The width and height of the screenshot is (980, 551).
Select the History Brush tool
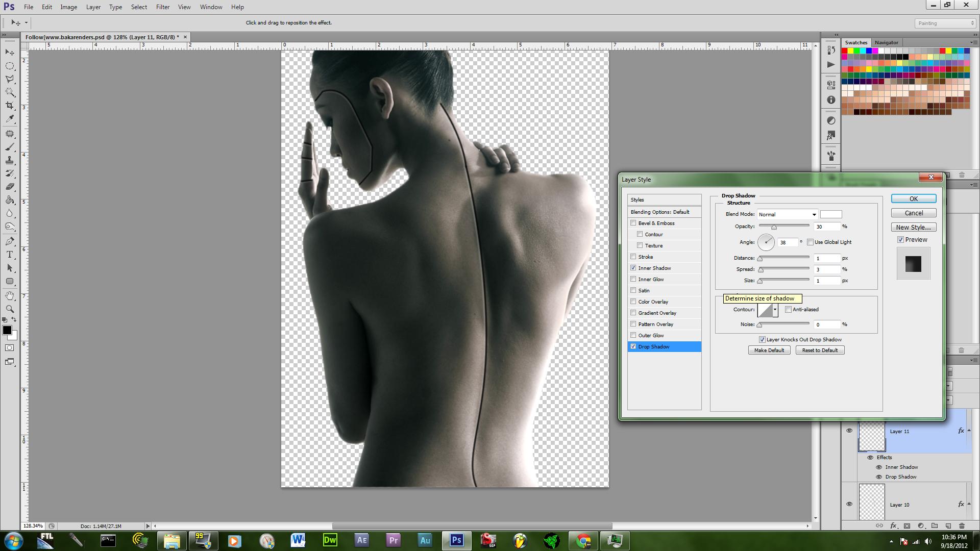pyautogui.click(x=10, y=173)
